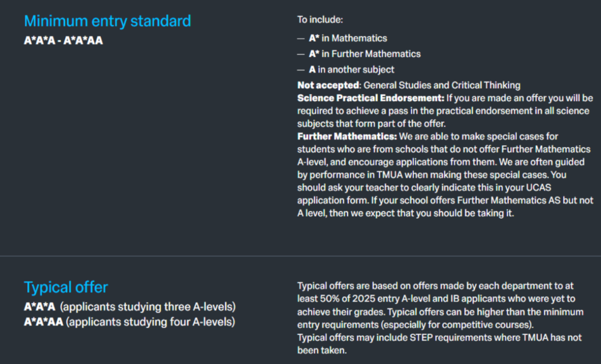Viewport: 601px width, 364px height.
Task: Click the A*A*A three A-levels offer line
Action: click(x=130, y=307)
